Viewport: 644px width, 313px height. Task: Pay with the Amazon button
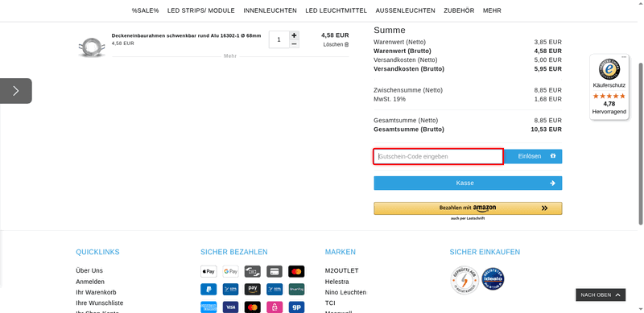click(x=468, y=208)
